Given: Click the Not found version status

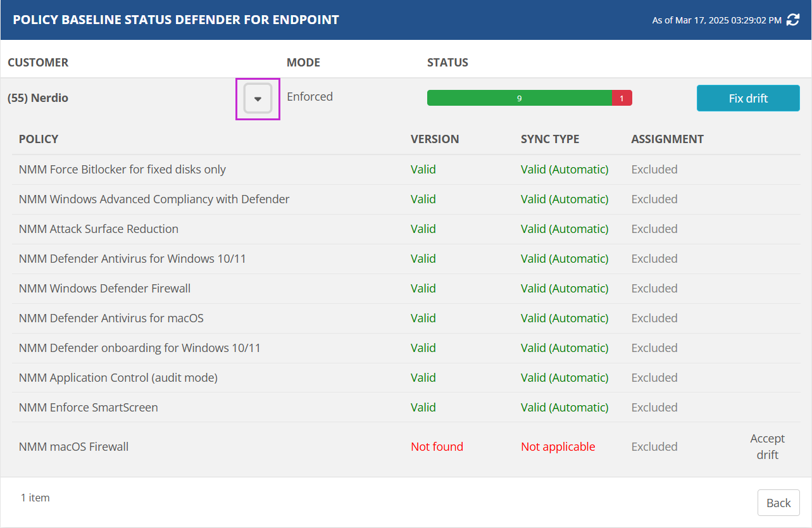Looking at the screenshot, I should coord(437,446).
